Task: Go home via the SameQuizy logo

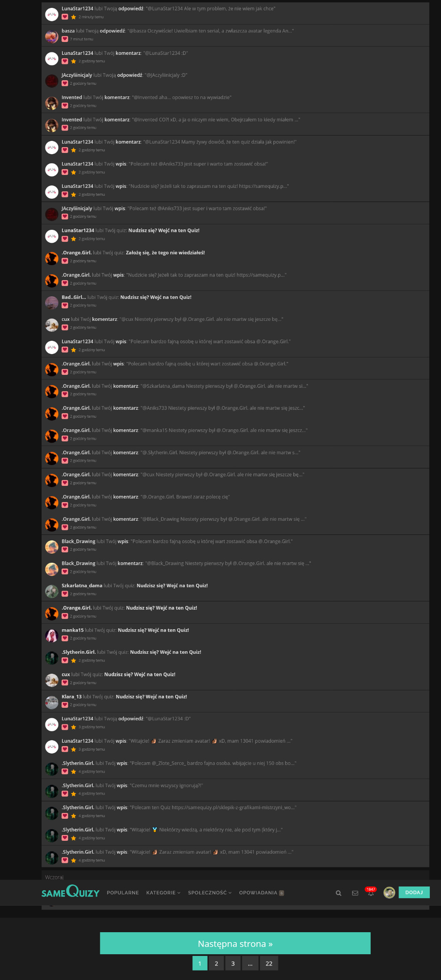Action: coord(70,892)
